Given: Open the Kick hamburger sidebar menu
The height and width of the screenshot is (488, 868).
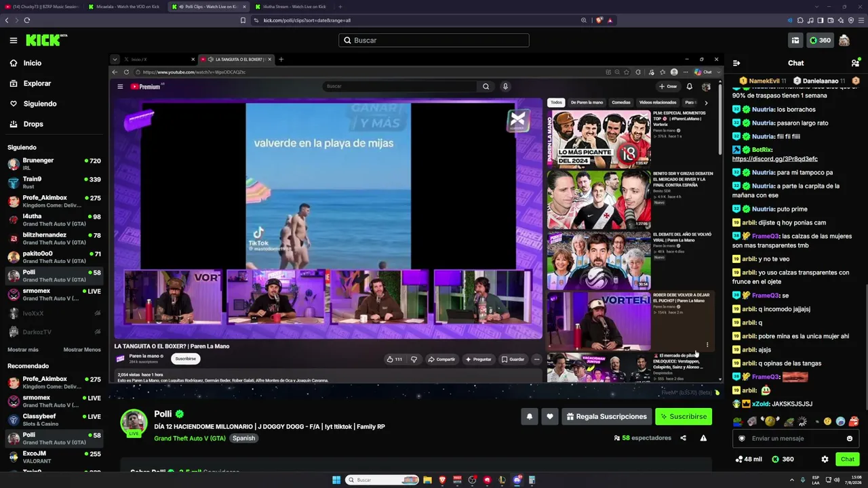Looking at the screenshot, I should pyautogui.click(x=14, y=41).
